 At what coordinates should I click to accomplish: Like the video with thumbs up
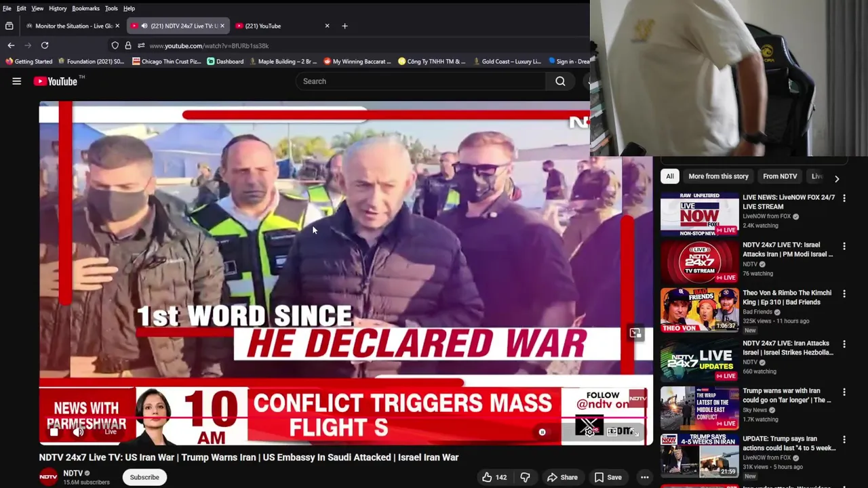(494, 477)
